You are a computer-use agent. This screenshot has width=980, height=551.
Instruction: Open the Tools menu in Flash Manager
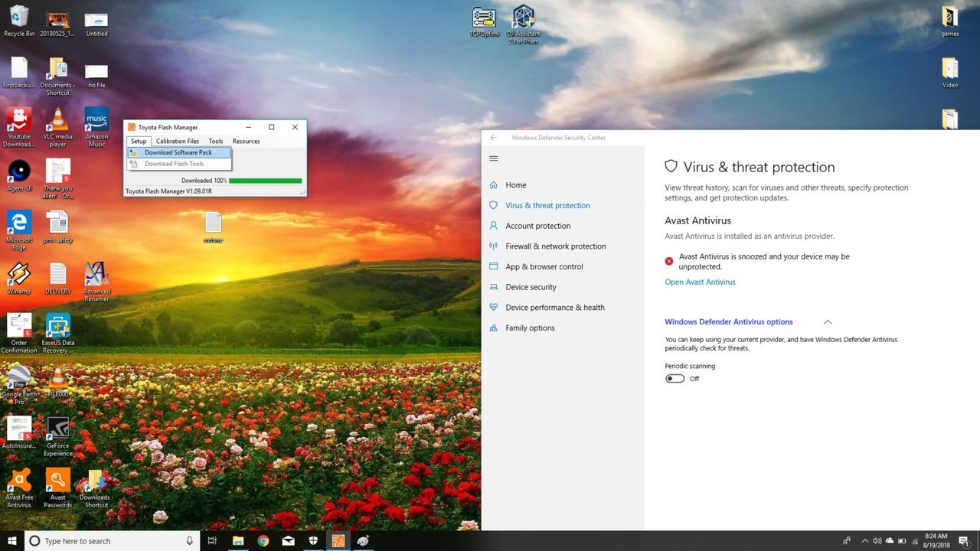click(216, 141)
